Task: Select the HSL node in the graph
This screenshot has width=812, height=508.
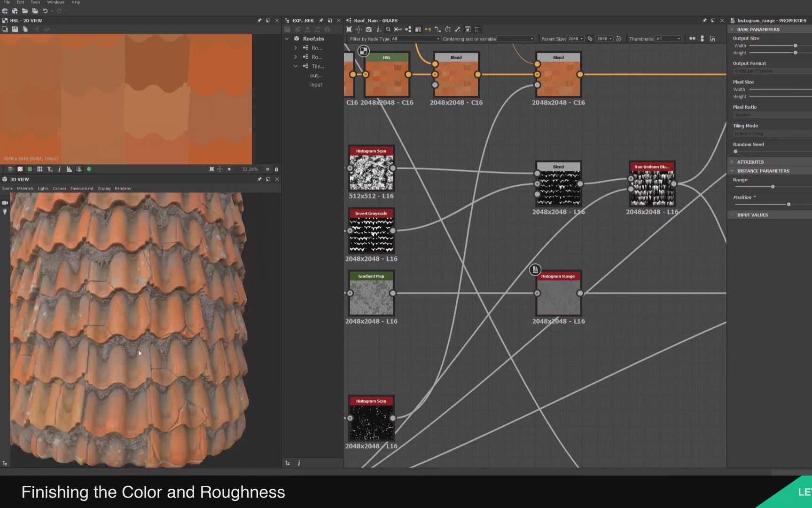Action: click(386, 74)
